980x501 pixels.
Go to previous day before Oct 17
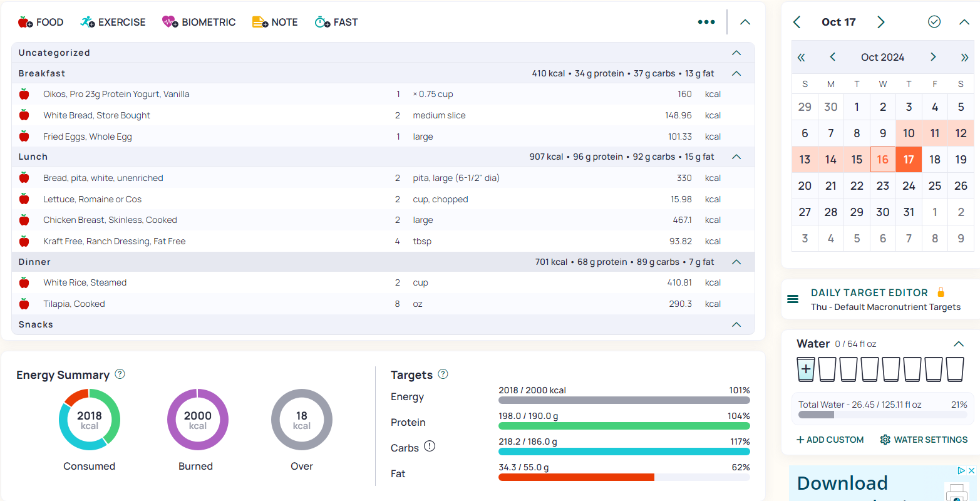797,22
